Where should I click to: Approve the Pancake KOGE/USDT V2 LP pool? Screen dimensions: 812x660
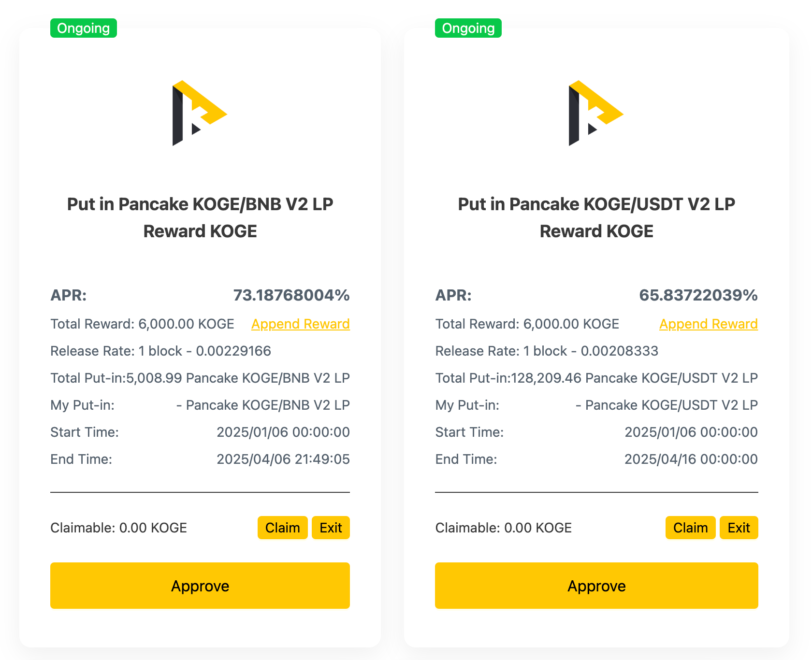point(595,586)
